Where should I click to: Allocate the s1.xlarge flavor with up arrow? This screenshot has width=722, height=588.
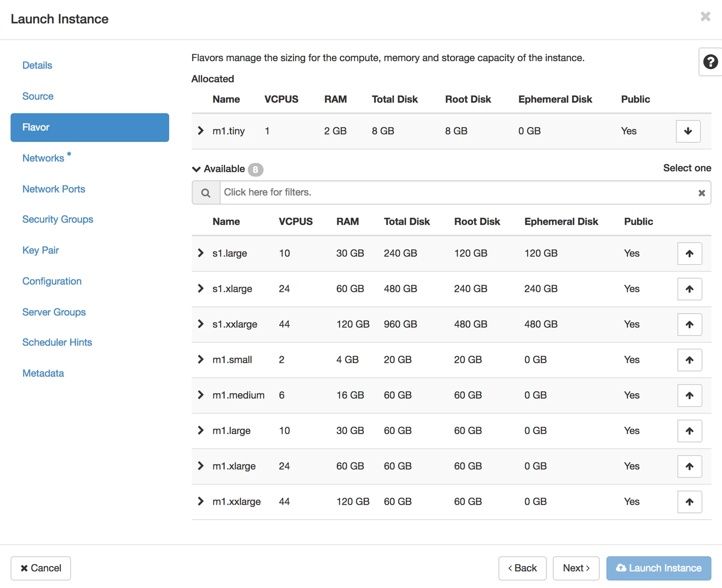pos(689,289)
